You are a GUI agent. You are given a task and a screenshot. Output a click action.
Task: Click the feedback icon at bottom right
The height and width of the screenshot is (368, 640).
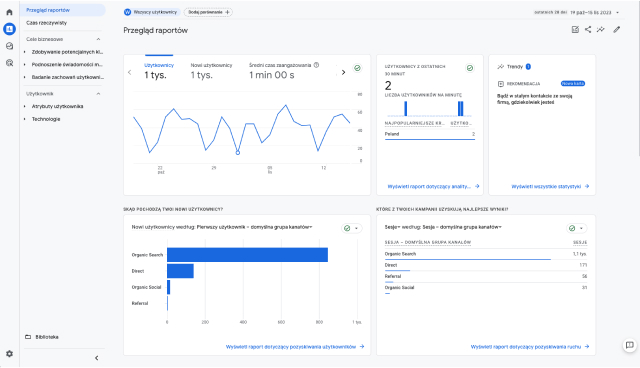[630, 345]
